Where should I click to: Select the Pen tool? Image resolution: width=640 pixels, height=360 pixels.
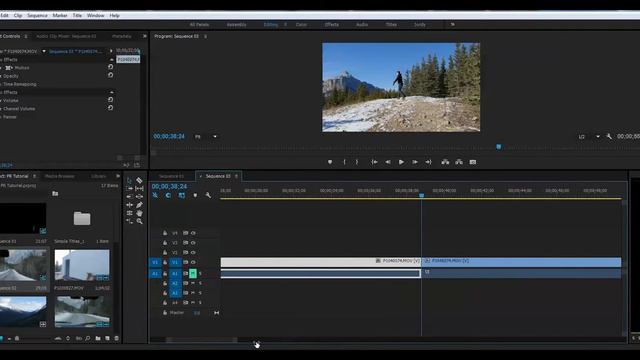pyautogui.click(x=139, y=205)
